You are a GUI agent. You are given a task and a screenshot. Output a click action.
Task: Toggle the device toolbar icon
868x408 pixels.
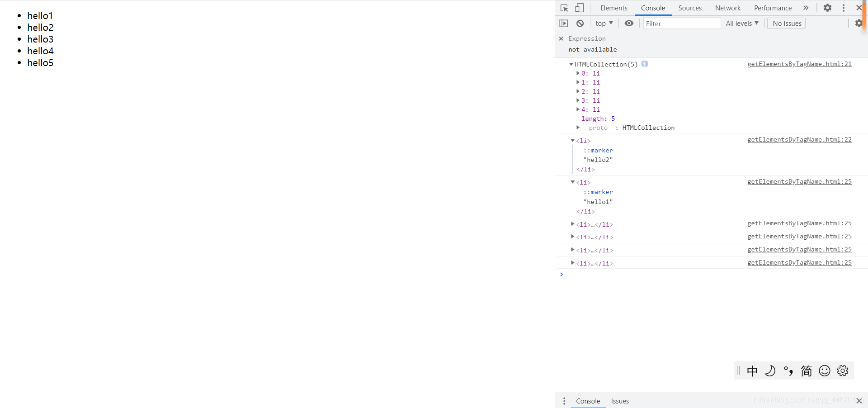click(579, 8)
